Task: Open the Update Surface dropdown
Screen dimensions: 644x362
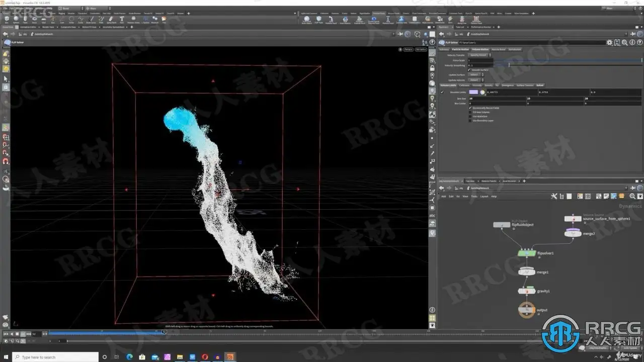Action: pos(476,74)
